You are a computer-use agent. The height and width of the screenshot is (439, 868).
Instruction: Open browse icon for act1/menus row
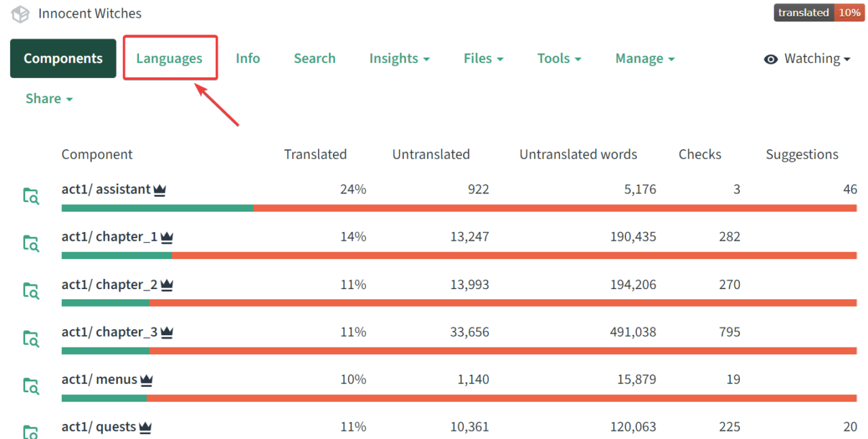(31, 386)
